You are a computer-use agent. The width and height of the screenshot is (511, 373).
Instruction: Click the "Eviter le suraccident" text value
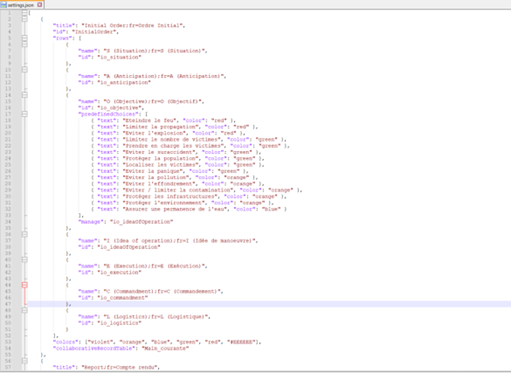click(x=158, y=152)
